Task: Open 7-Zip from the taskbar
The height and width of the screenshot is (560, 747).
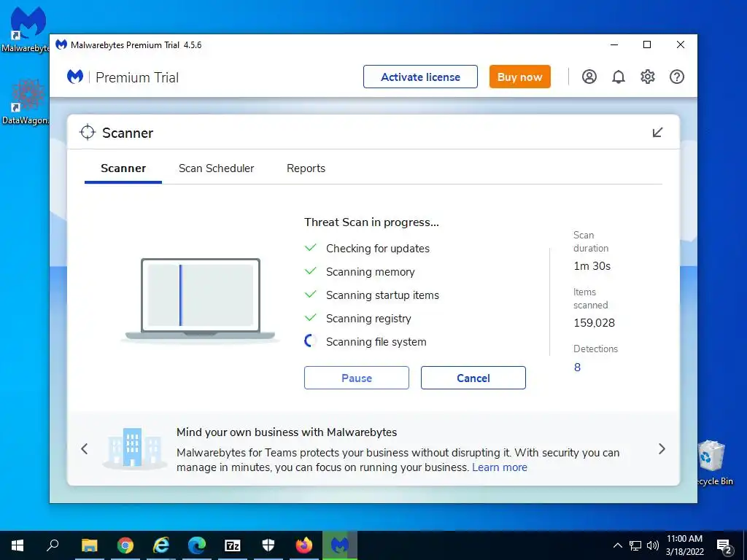Action: (233, 545)
